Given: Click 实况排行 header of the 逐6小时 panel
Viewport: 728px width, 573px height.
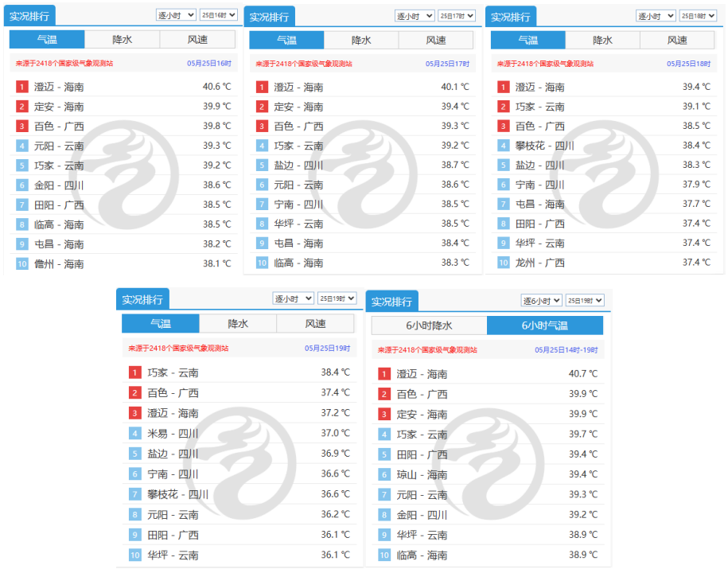Looking at the screenshot, I should 392,302.
